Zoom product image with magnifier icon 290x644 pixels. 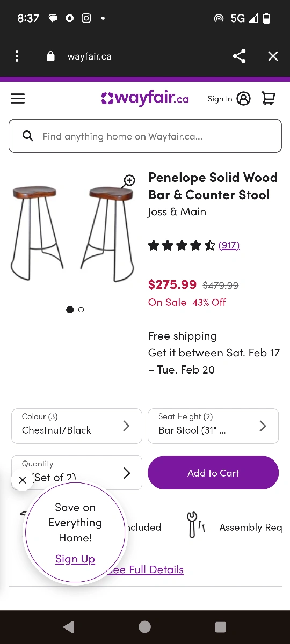point(128,181)
